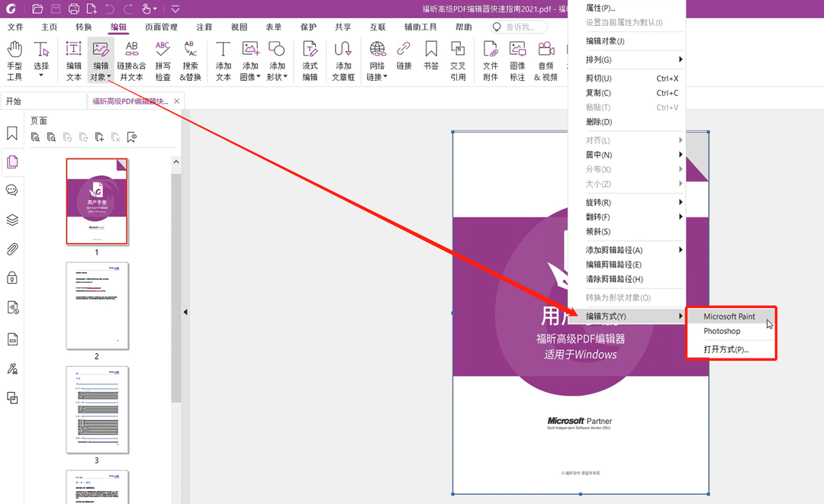Viewport: 824px width, 504px height.
Task: Click the Add Text tool
Action: [x=224, y=61]
